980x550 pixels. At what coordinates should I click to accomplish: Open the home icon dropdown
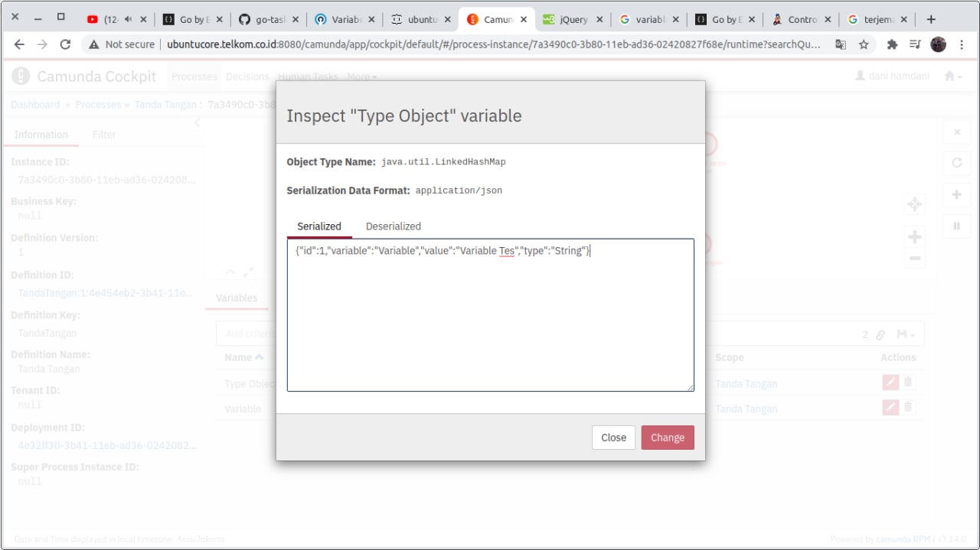click(952, 76)
